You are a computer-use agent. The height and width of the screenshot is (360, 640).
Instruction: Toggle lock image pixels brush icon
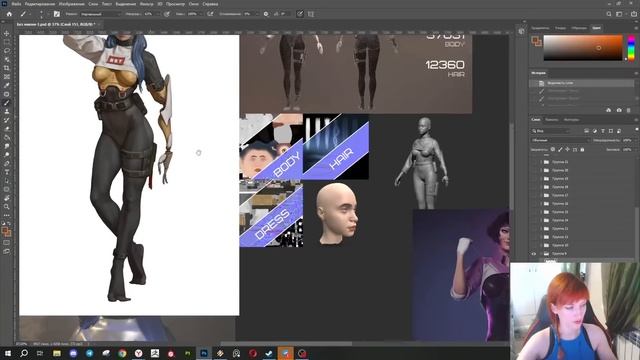point(560,150)
